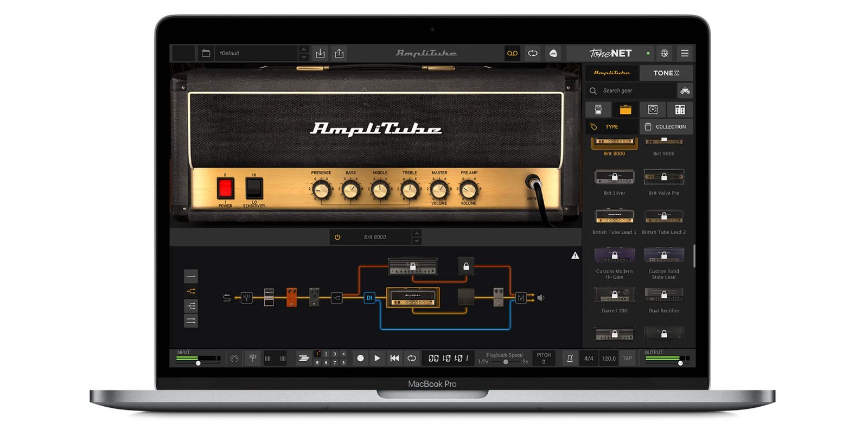868x429 pixels.
Task: Open ToneNET from the top bar
Action: (610, 53)
